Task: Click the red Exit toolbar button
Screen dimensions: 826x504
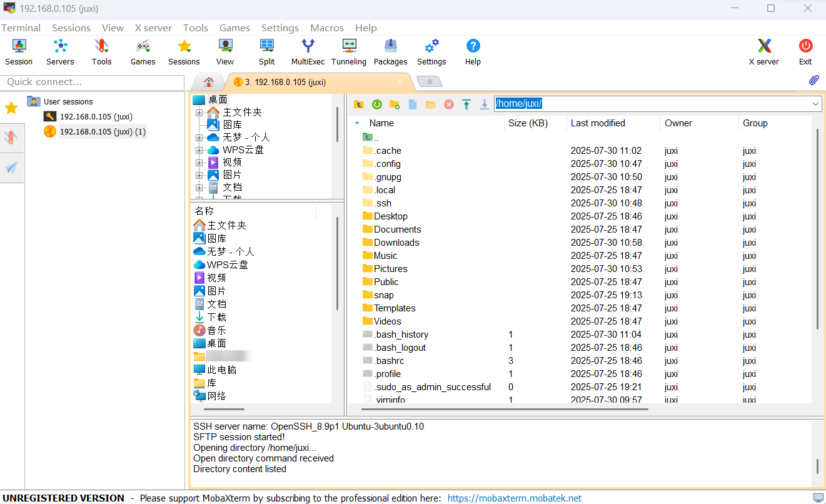Action: (805, 52)
